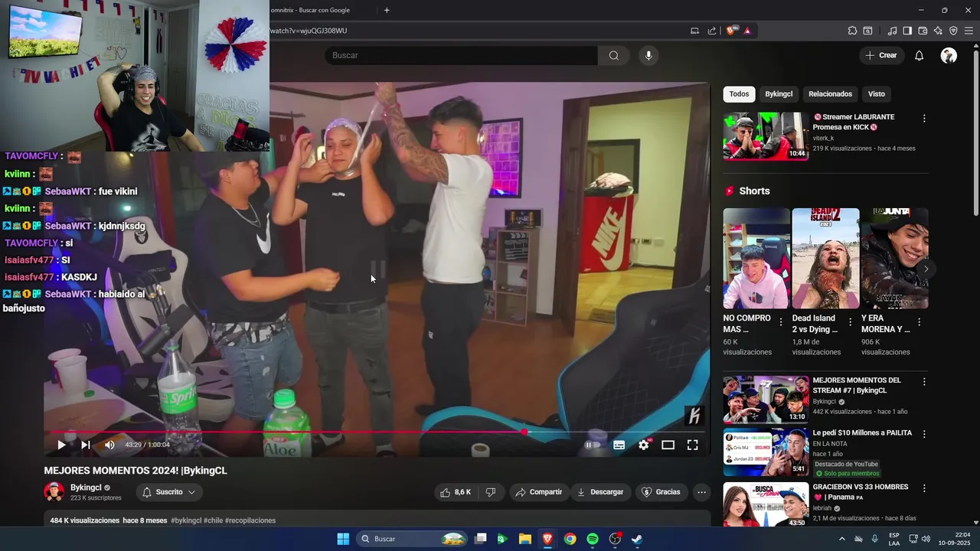This screenshot has width=980, height=551.
Task: Select the Relacionados filter chip
Action: [x=830, y=94]
